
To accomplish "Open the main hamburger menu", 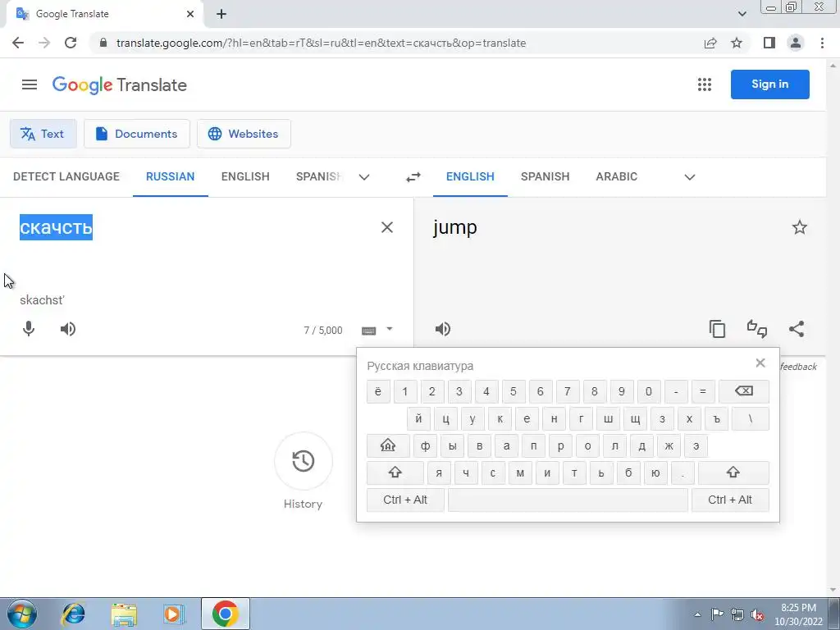I will [30, 84].
